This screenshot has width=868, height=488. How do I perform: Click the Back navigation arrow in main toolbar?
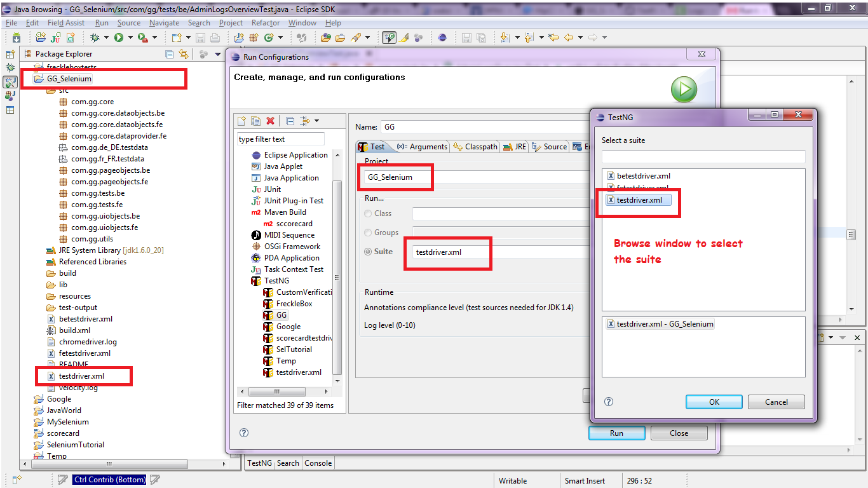click(568, 37)
